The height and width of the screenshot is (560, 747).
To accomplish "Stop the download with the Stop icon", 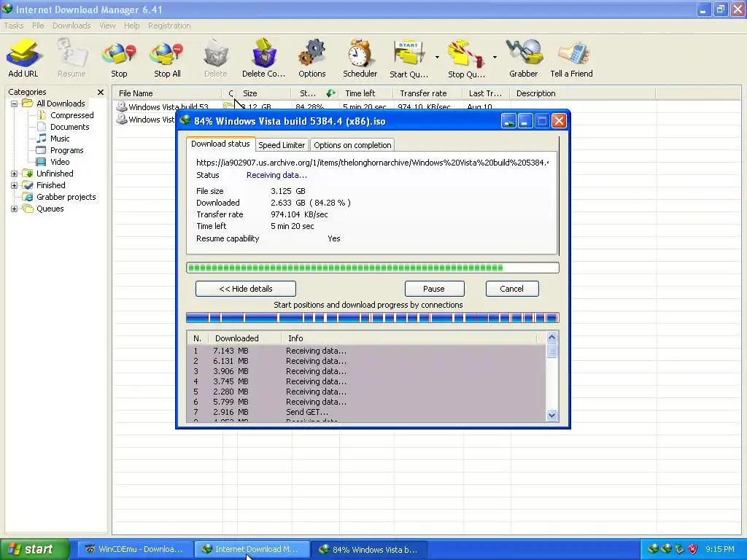I will 119,58.
